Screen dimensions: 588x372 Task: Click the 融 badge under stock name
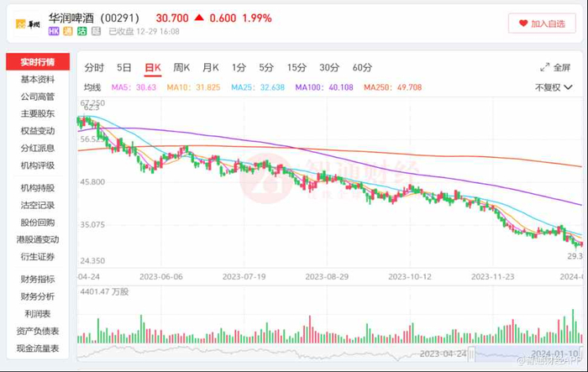click(97, 31)
